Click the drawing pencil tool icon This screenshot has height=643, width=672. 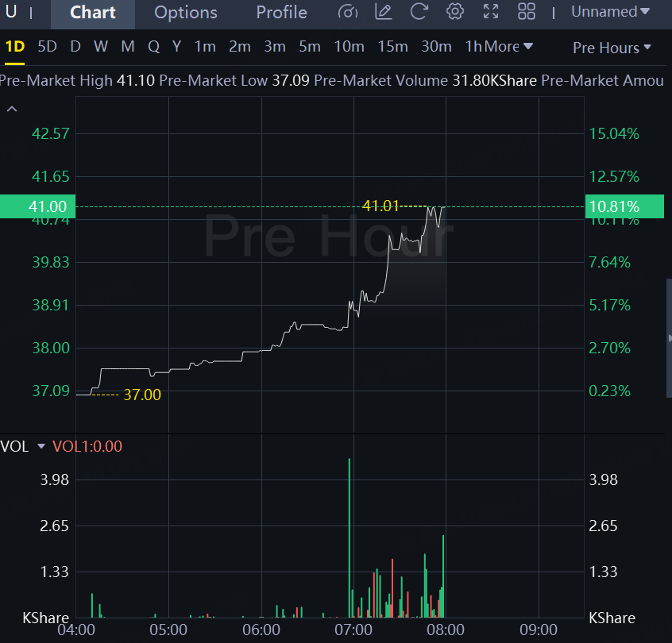pyautogui.click(x=383, y=12)
